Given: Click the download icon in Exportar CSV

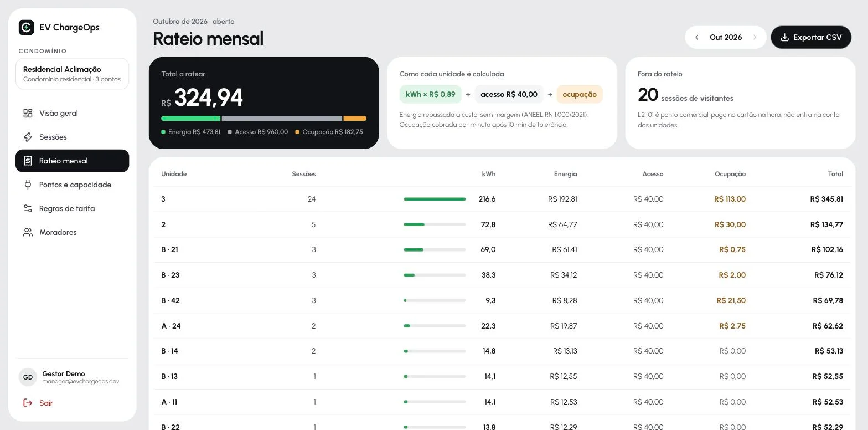Looking at the screenshot, I should 784,37.
